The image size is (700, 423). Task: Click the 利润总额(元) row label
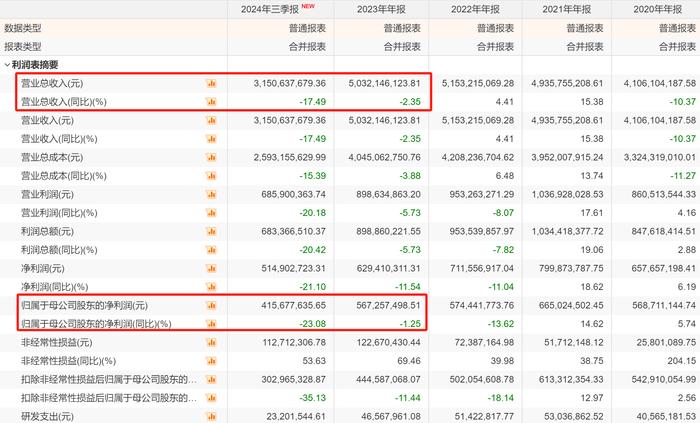coord(47,232)
